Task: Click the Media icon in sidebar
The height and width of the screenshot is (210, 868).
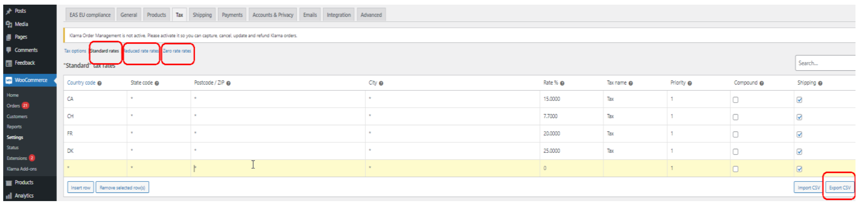Action: click(x=9, y=24)
